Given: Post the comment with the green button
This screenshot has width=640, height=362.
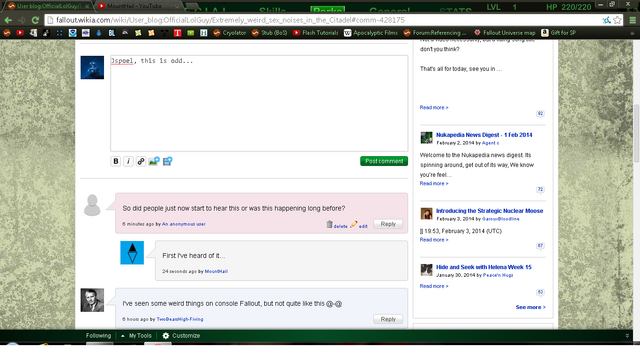Looking at the screenshot, I should point(384,161).
